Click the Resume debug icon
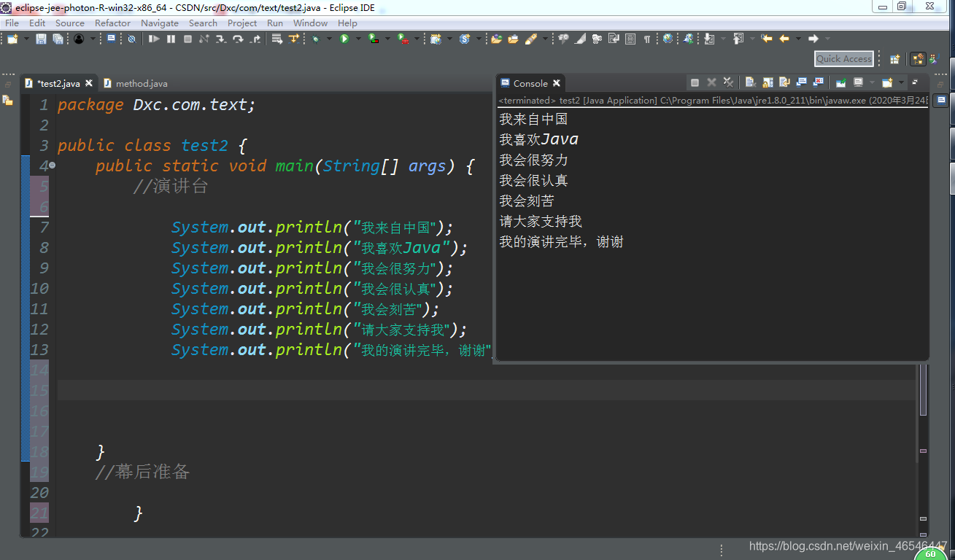The image size is (955, 560). coord(154,39)
